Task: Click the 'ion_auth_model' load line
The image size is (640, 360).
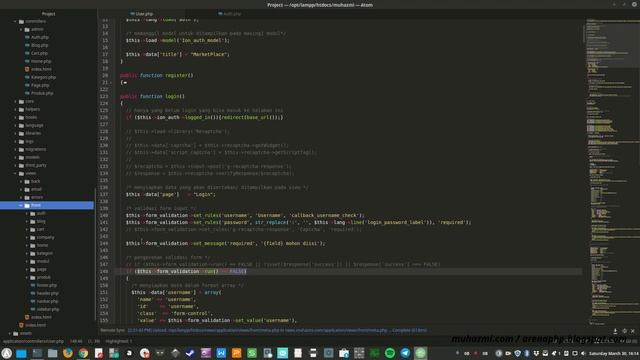Action: tap(178, 40)
